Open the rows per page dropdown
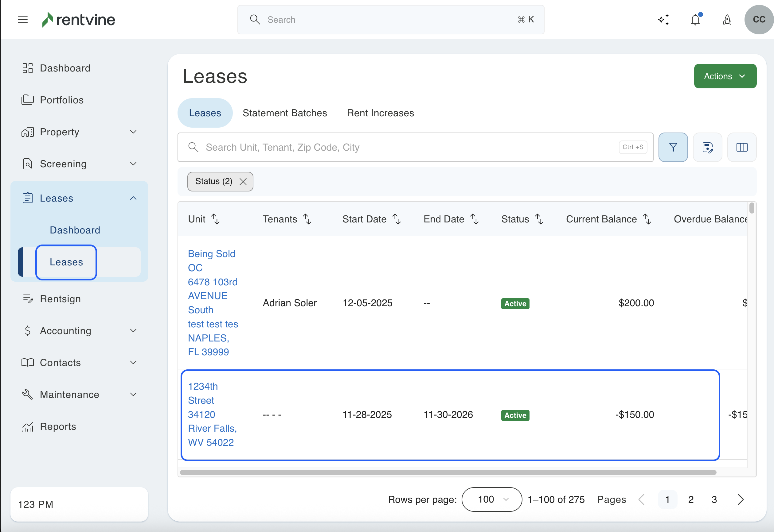Viewport: 774px width, 532px height. click(x=492, y=499)
